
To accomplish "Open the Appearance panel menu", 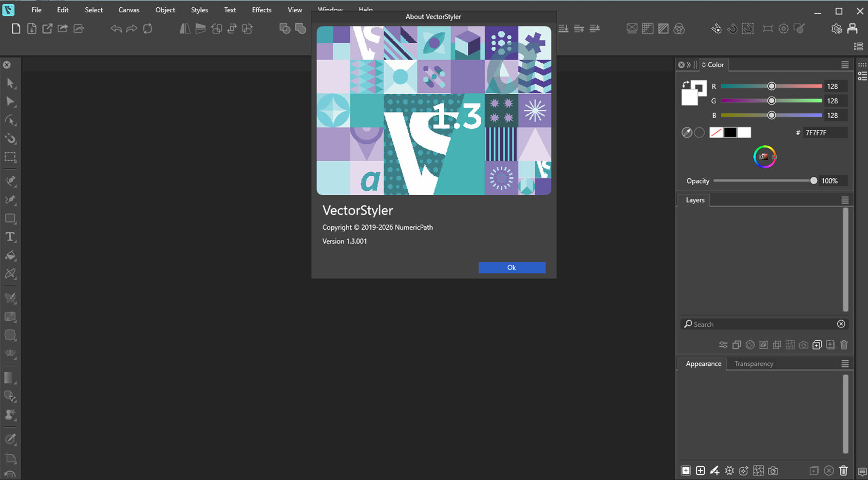I will pyautogui.click(x=845, y=363).
